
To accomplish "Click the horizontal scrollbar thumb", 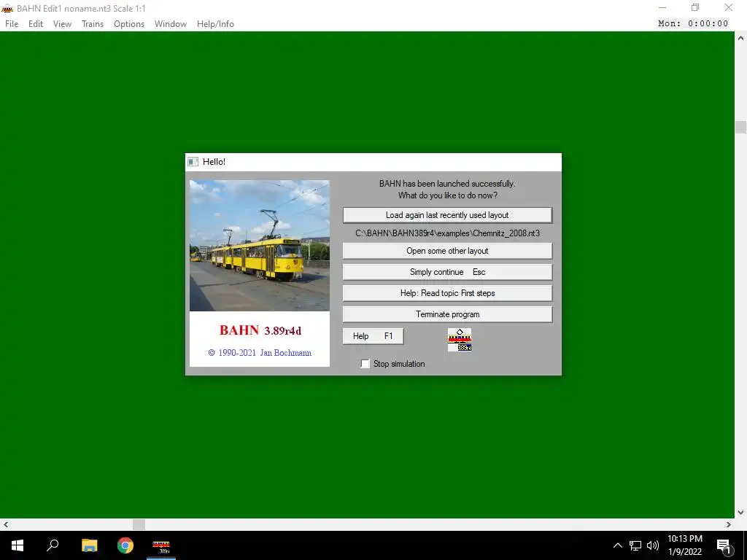I will (x=139, y=524).
